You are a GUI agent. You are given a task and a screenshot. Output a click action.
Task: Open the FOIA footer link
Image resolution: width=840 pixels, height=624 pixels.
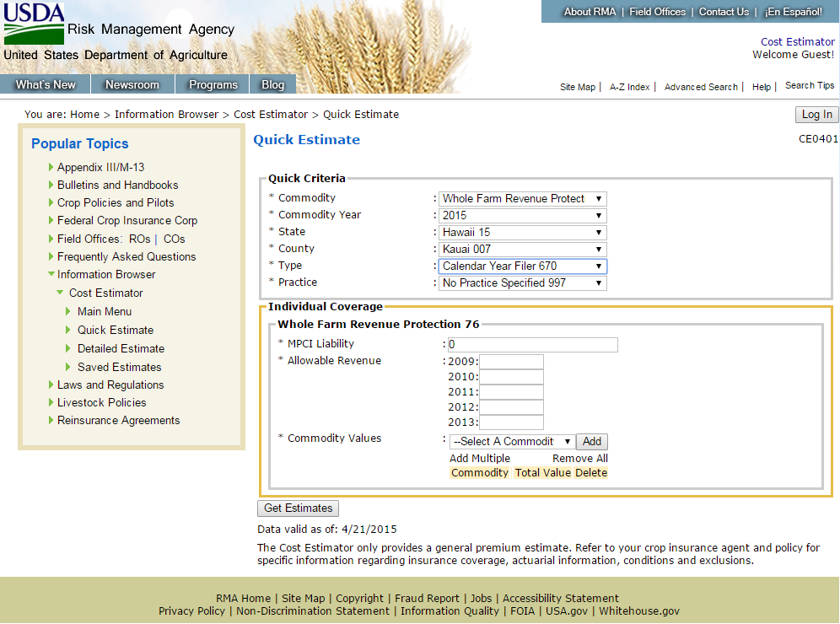click(x=522, y=611)
